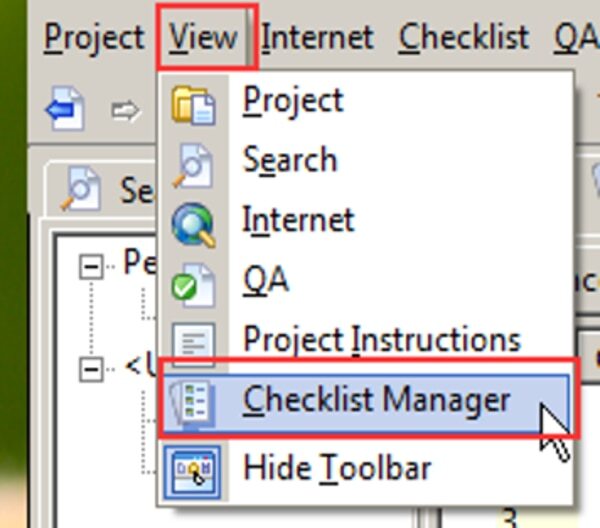Choose Checklist Manager from the View menu

pos(376,401)
